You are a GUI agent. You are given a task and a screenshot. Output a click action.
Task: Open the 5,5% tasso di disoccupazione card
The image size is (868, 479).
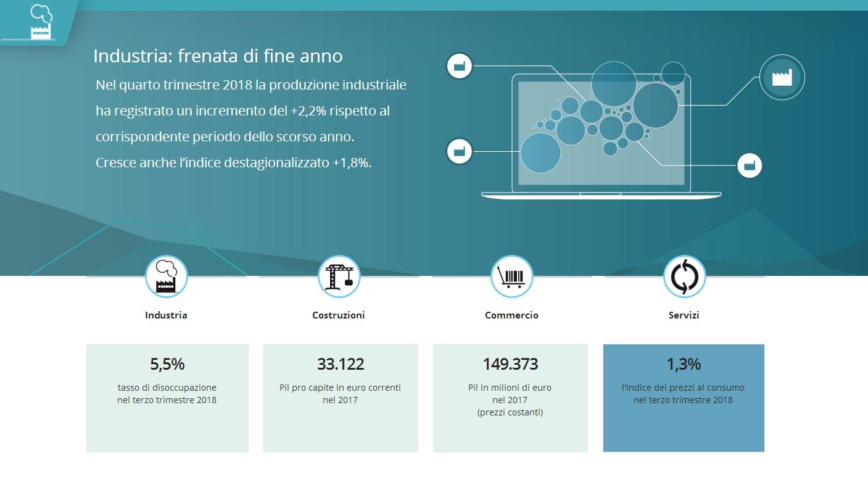[x=167, y=398]
